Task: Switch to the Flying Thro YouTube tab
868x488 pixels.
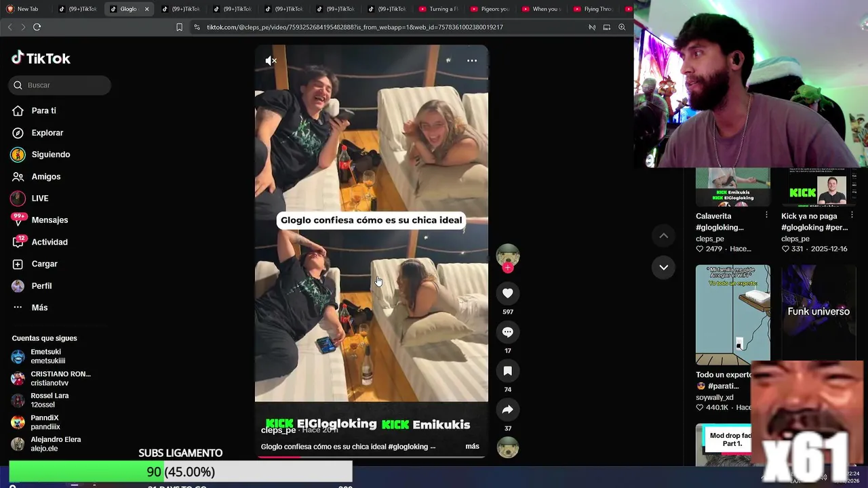Action: 593,9
